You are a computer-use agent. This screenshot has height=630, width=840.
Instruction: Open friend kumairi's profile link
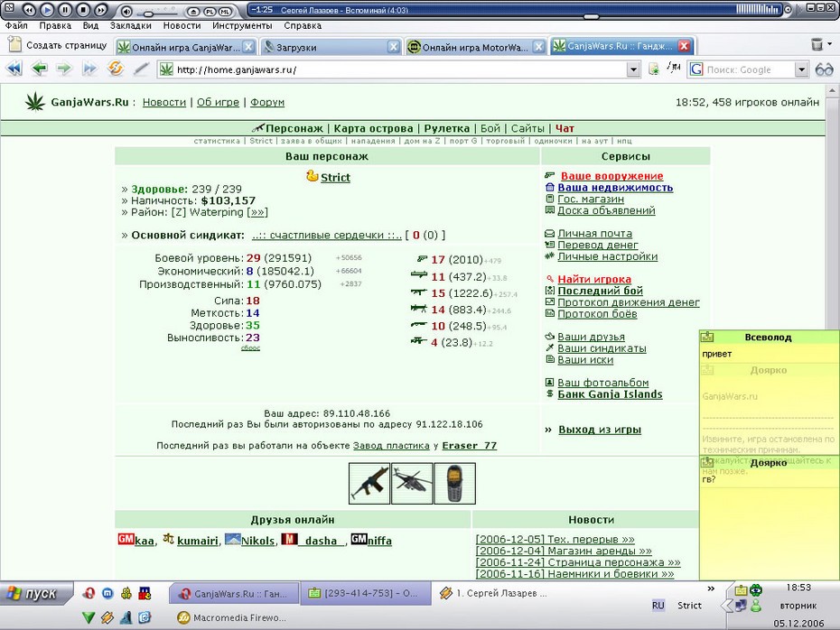coord(197,542)
